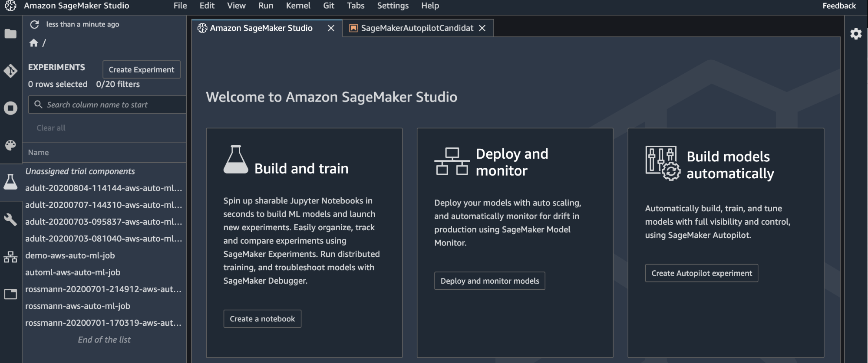Click Create Autopilot experiment button

tap(702, 273)
